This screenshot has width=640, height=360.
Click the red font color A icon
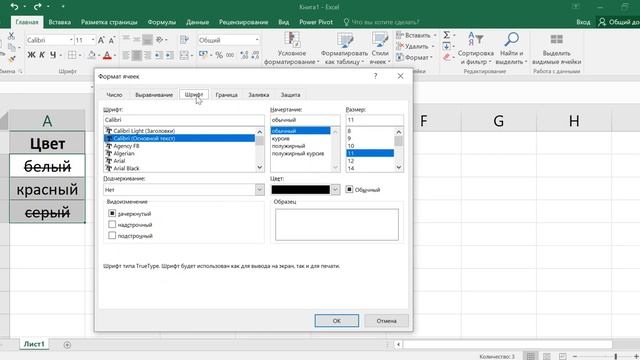coord(107,55)
